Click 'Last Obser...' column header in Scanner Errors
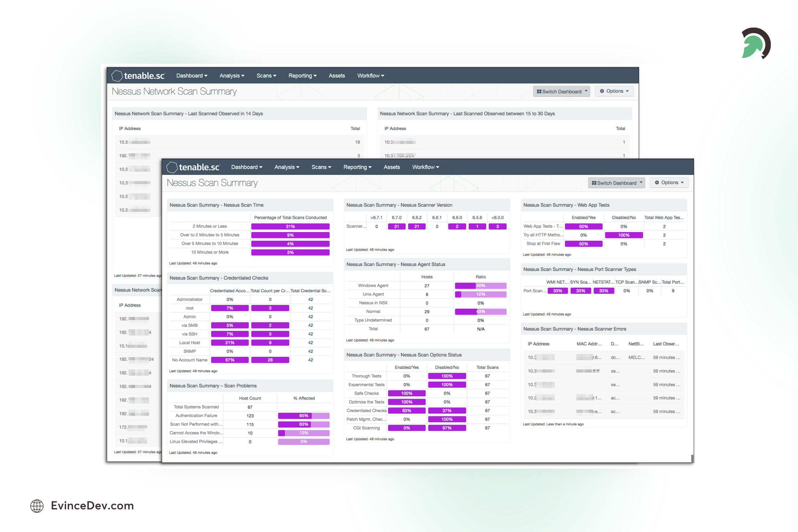 click(x=666, y=344)
